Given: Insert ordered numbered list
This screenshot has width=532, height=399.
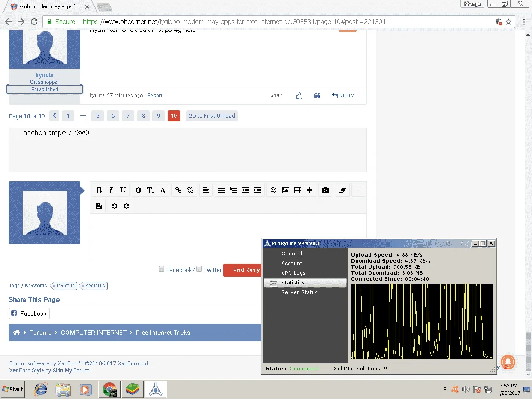Looking at the screenshot, I should [233, 190].
